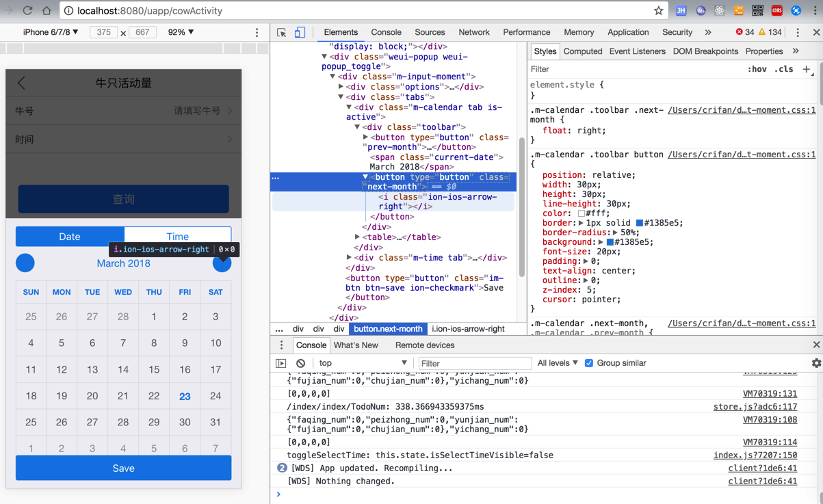
Task: Toggle the :hov element state button
Action: (x=757, y=69)
